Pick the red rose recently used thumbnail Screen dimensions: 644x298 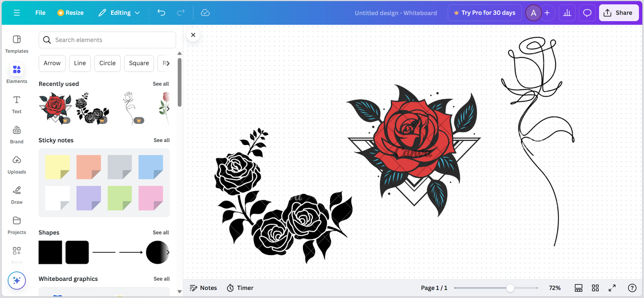(x=55, y=108)
